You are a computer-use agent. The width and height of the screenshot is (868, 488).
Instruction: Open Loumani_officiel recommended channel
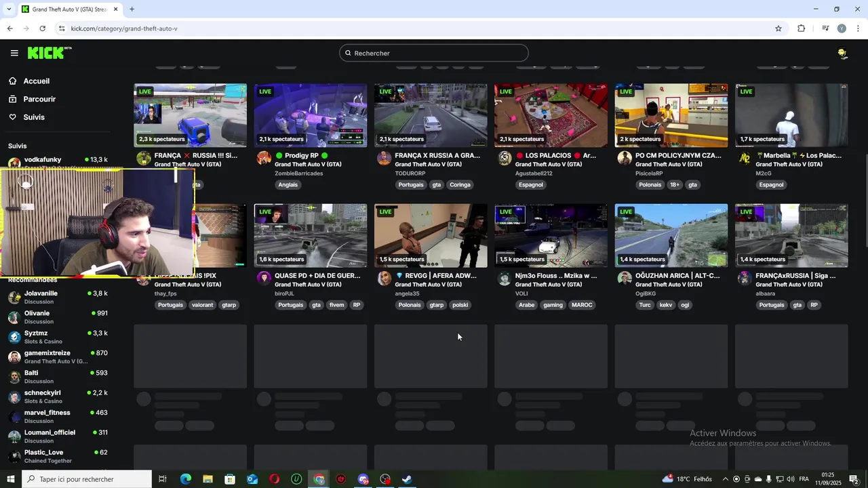58,436
